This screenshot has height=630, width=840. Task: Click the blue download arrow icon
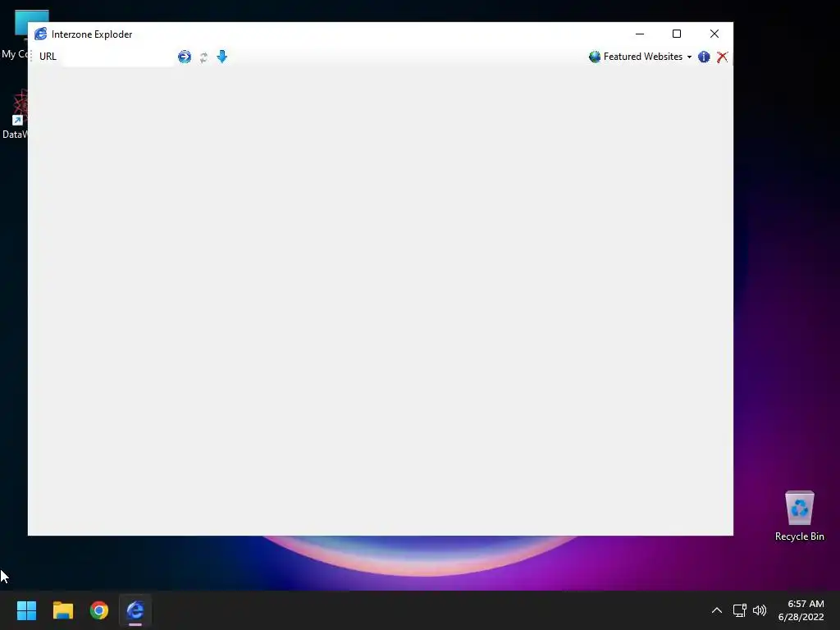221,57
